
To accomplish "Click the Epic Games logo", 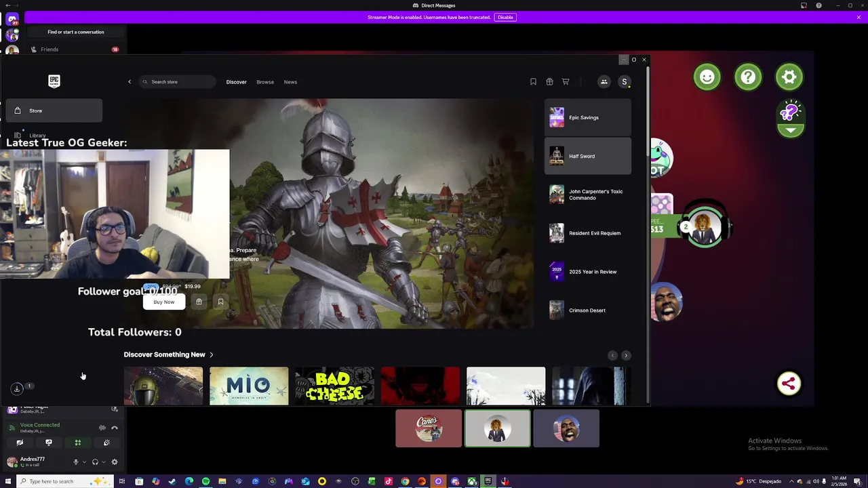I will point(54,81).
